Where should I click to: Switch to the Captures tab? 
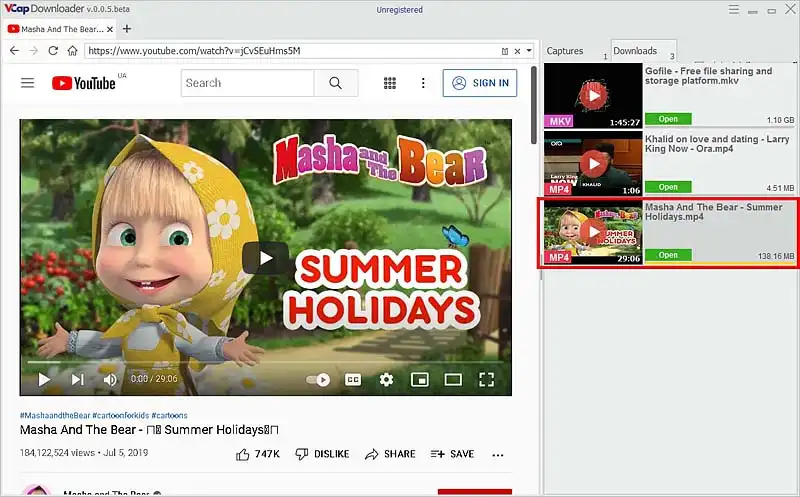tap(565, 51)
